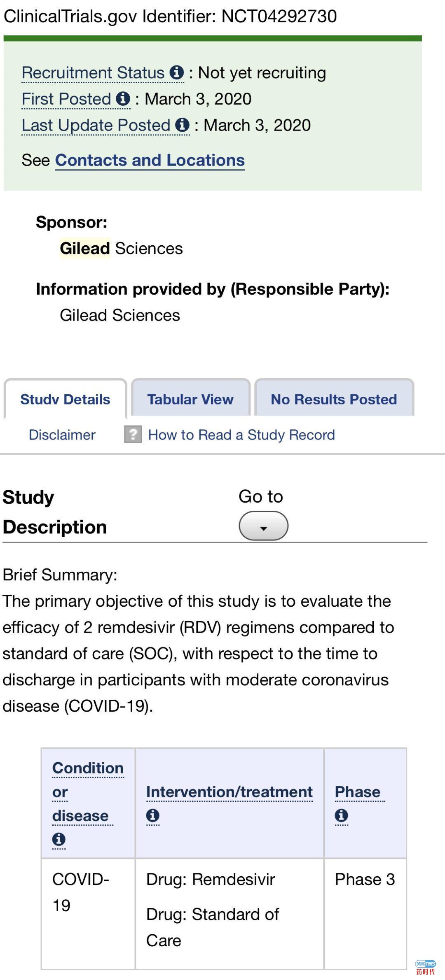Click the question mark help icon
This screenshot has height=980, width=445.
[133, 434]
